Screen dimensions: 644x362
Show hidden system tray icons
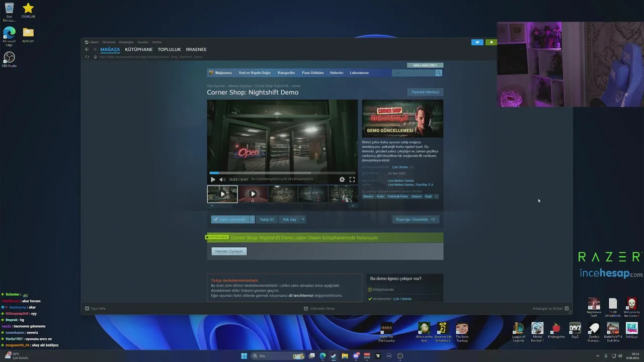point(598,356)
